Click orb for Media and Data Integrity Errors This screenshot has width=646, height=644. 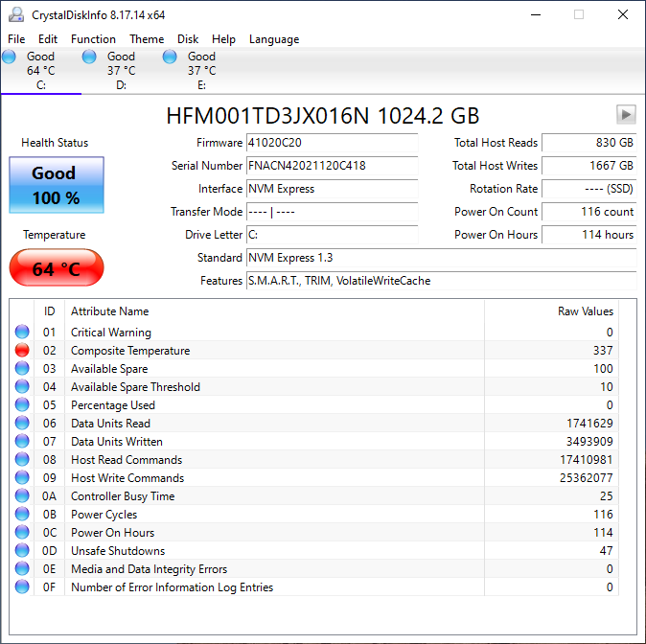22,568
